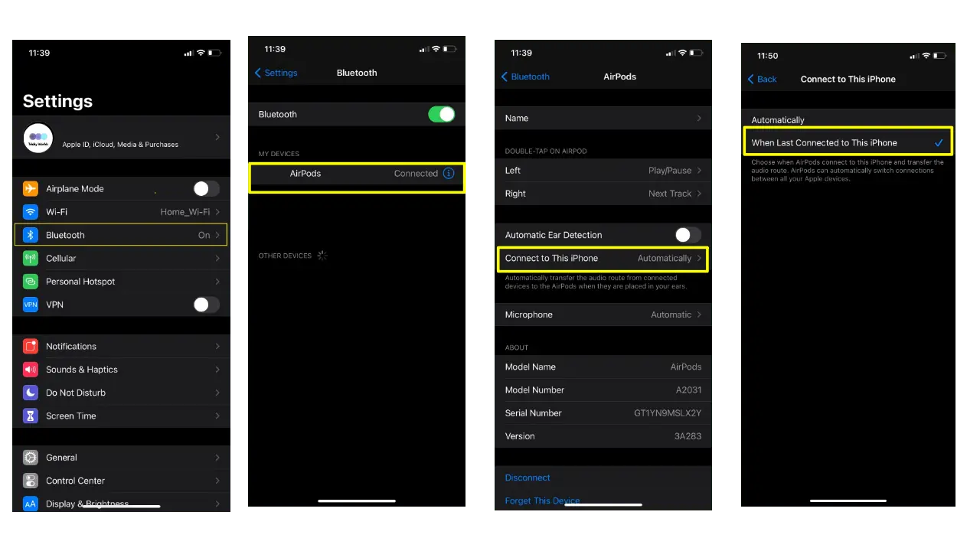Enable Automatic Ear Detection switch
Viewport: 980px width, 551px height.
[x=687, y=235]
